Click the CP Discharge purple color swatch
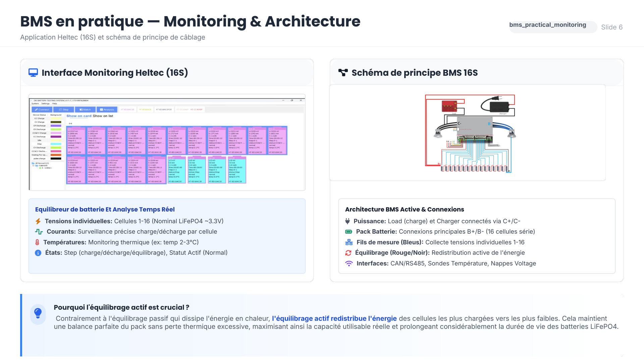This screenshot has height=362, width=644. (56, 126)
